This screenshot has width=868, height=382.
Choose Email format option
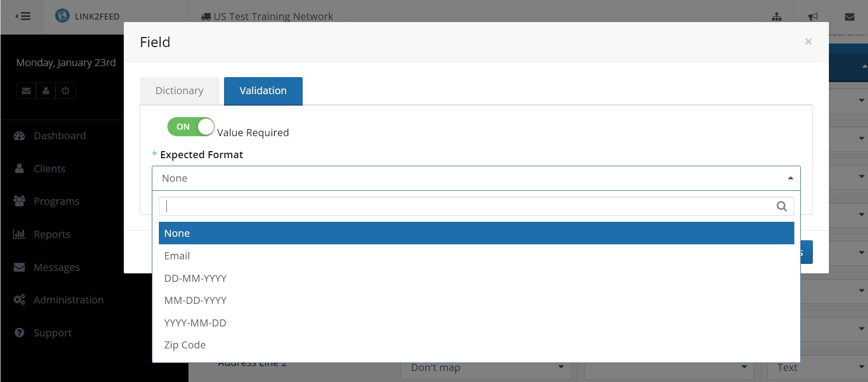pyautogui.click(x=177, y=256)
